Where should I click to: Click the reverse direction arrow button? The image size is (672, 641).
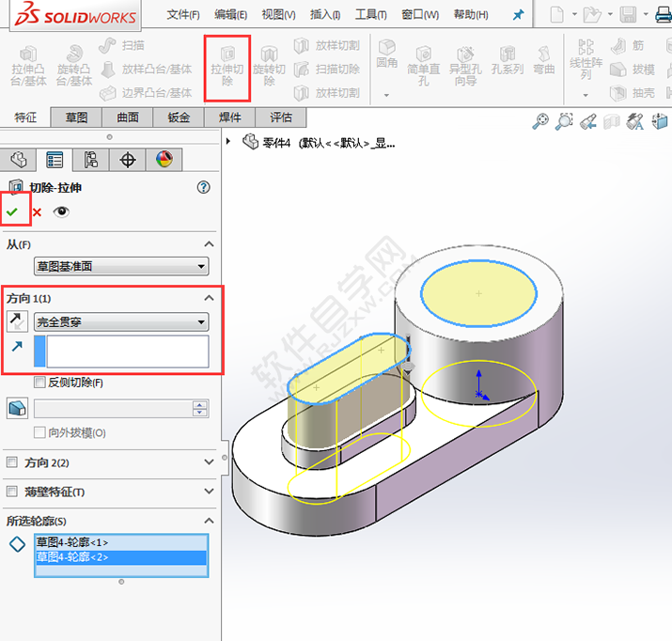pyautogui.click(x=17, y=321)
